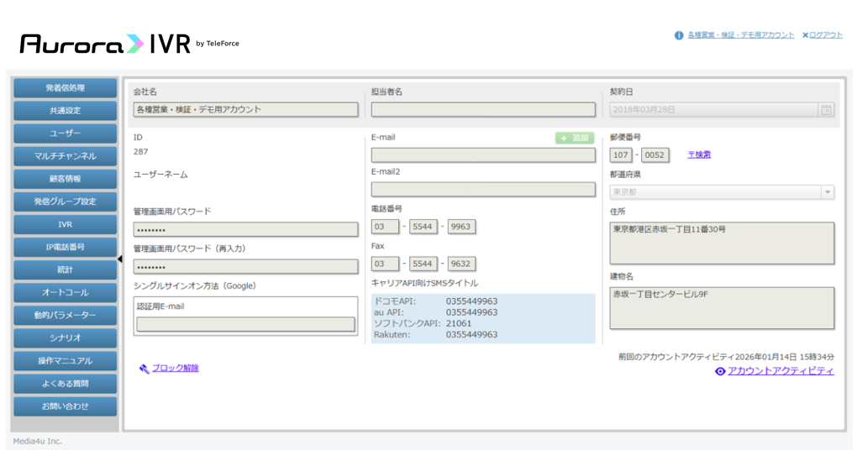
Task: Click the info icon beside account name
Action: pos(679,35)
